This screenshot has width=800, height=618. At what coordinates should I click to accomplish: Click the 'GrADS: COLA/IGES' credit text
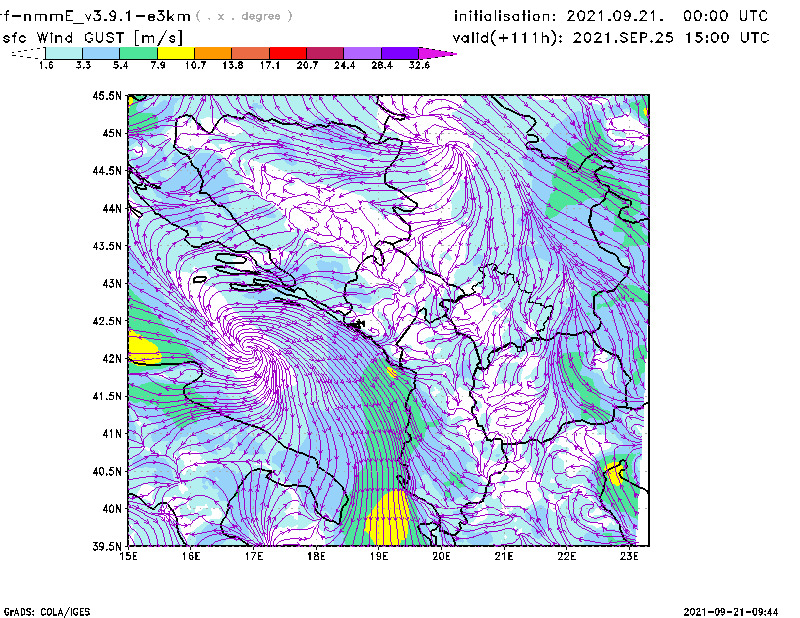pyautogui.click(x=47, y=612)
